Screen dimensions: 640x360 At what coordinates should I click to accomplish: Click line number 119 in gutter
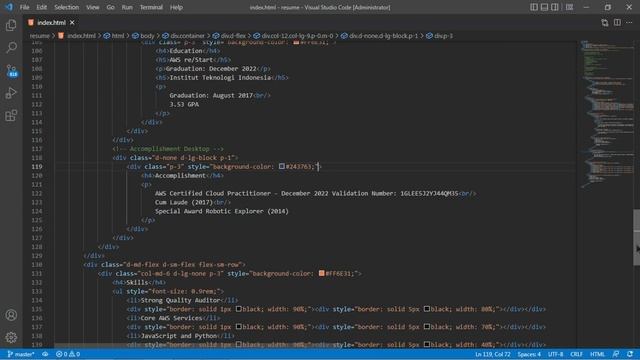(x=37, y=167)
